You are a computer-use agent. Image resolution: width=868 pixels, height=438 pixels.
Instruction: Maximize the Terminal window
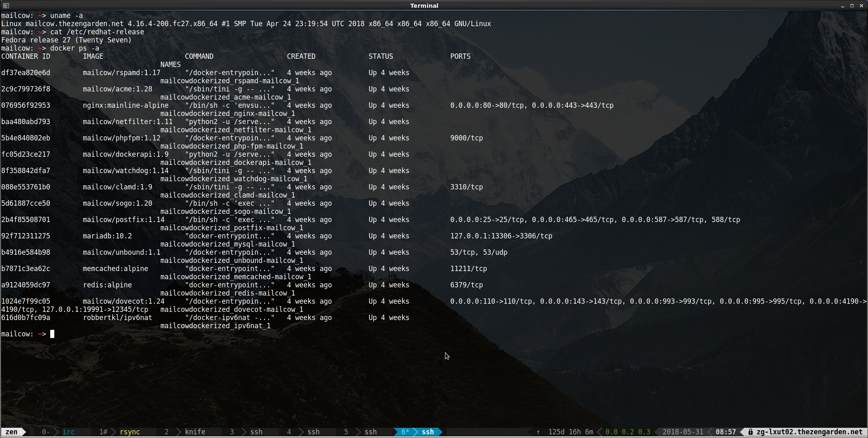(x=852, y=6)
